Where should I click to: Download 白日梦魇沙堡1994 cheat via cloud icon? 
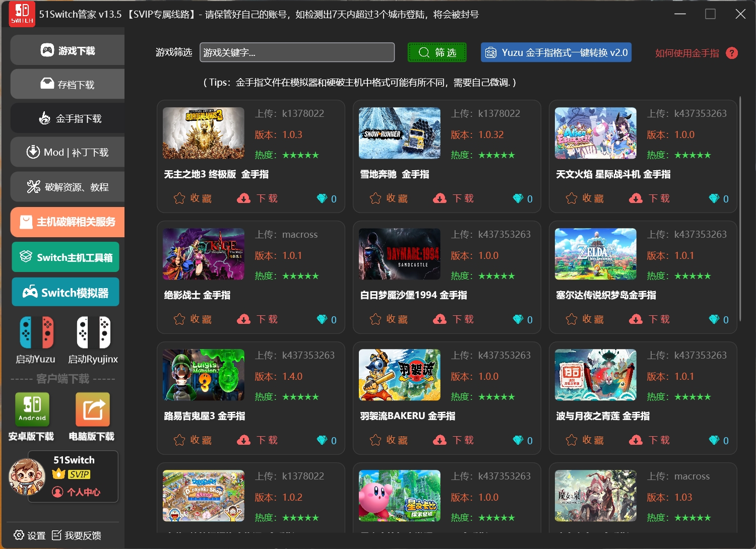click(439, 319)
